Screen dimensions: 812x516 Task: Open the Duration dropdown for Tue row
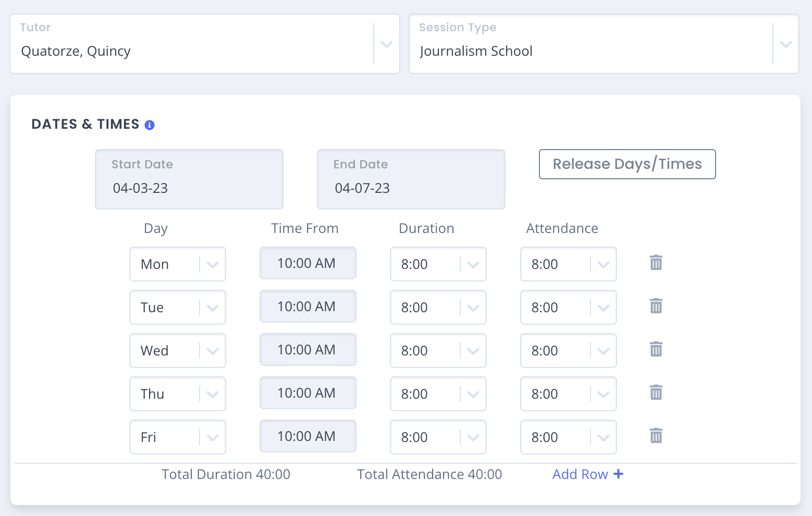pos(438,307)
